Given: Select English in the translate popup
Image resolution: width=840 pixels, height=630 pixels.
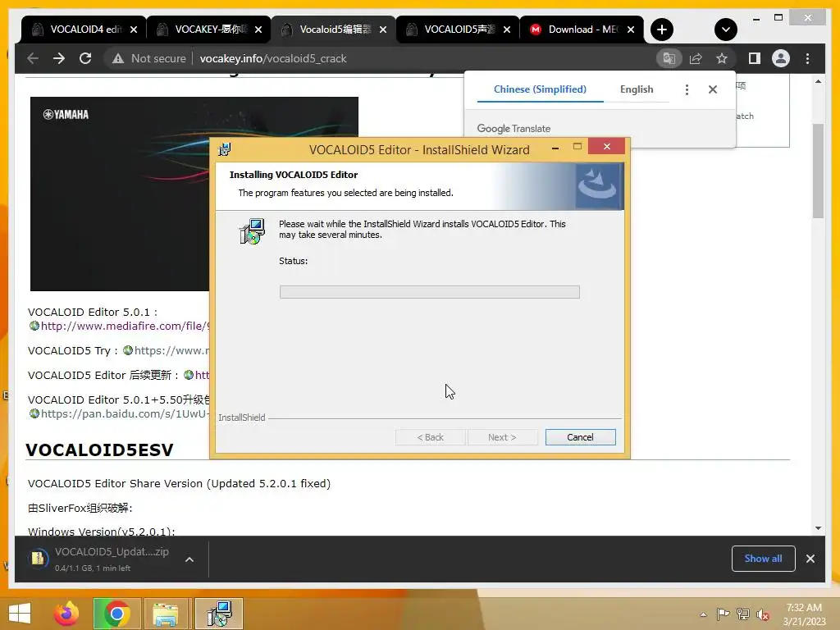Looking at the screenshot, I should (637, 89).
